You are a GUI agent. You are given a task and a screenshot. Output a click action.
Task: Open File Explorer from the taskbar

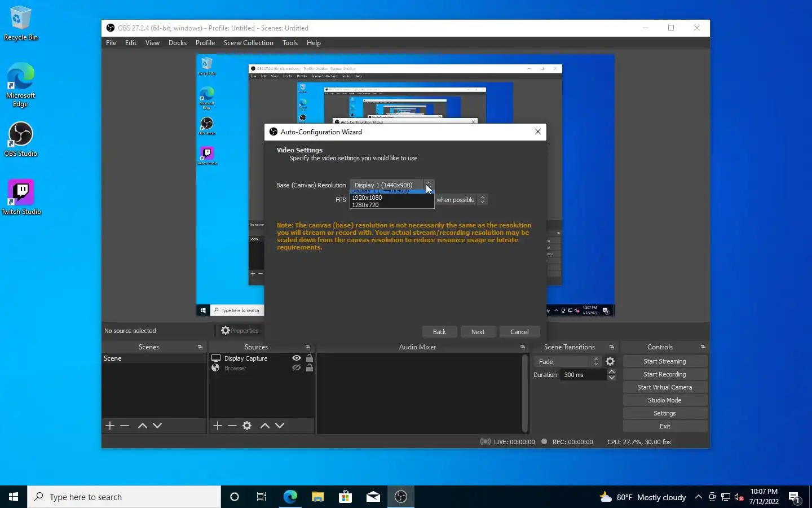tap(318, 497)
